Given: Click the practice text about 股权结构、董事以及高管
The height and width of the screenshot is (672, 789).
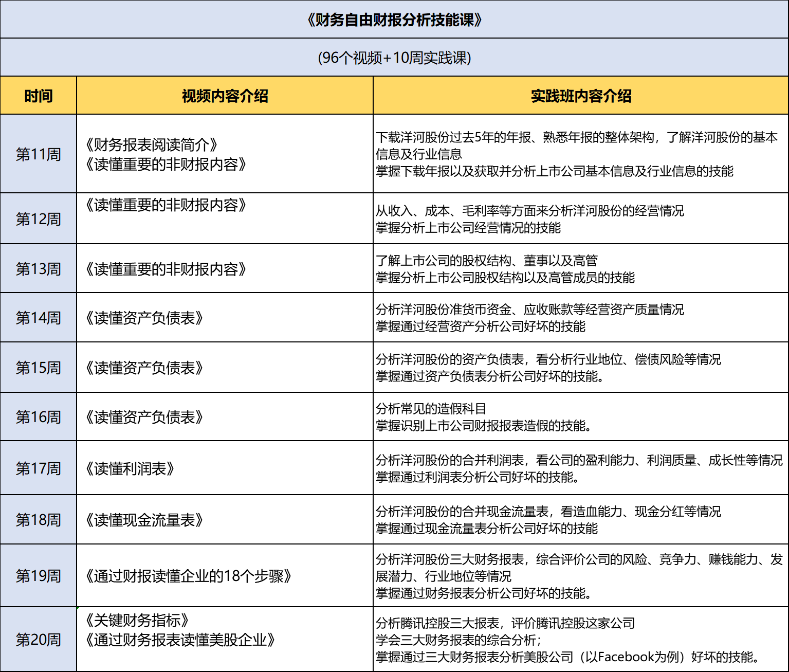Looking at the screenshot, I should pos(486,261).
